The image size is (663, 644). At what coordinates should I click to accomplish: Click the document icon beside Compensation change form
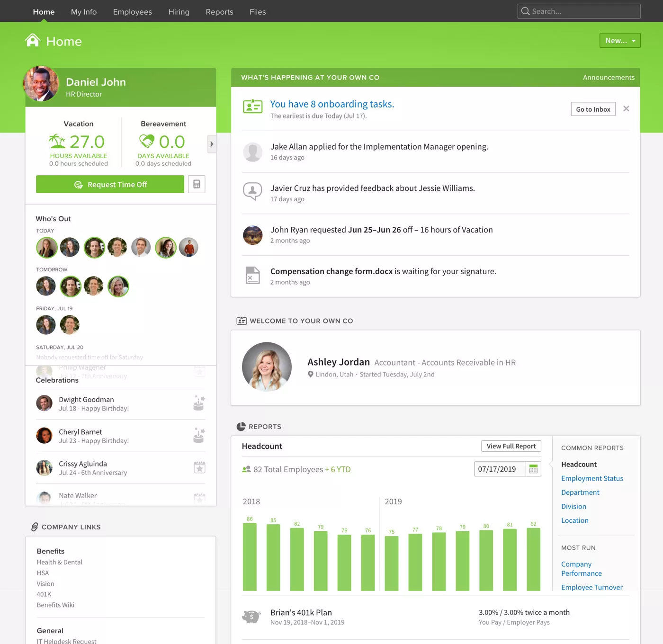tap(253, 275)
